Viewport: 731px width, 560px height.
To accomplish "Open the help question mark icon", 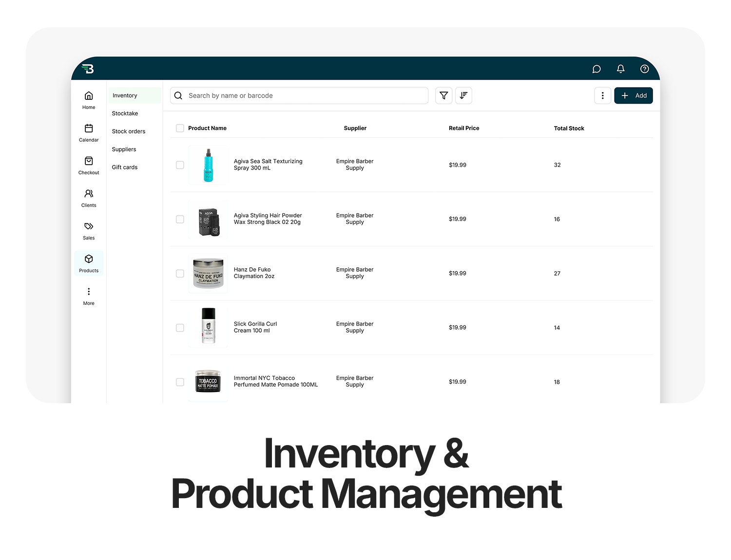I will 644,69.
